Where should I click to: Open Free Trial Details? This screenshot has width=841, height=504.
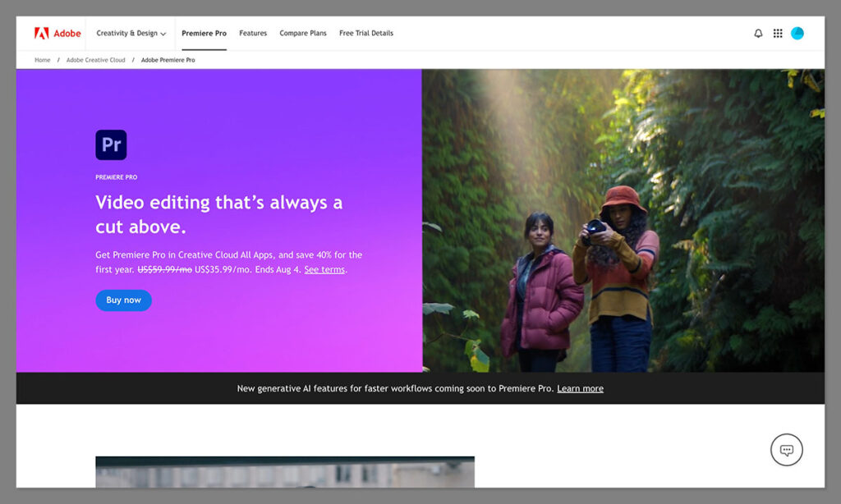click(365, 33)
